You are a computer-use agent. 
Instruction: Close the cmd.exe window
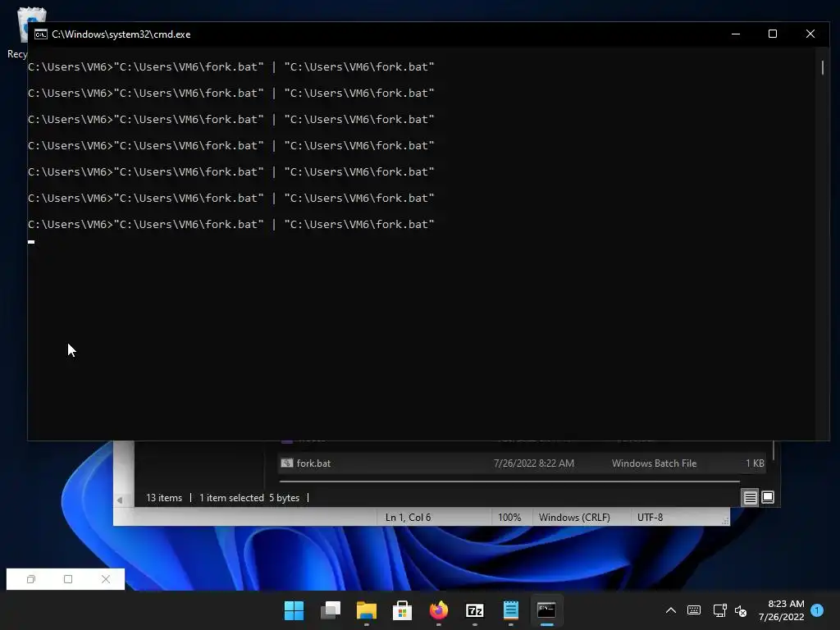click(810, 34)
